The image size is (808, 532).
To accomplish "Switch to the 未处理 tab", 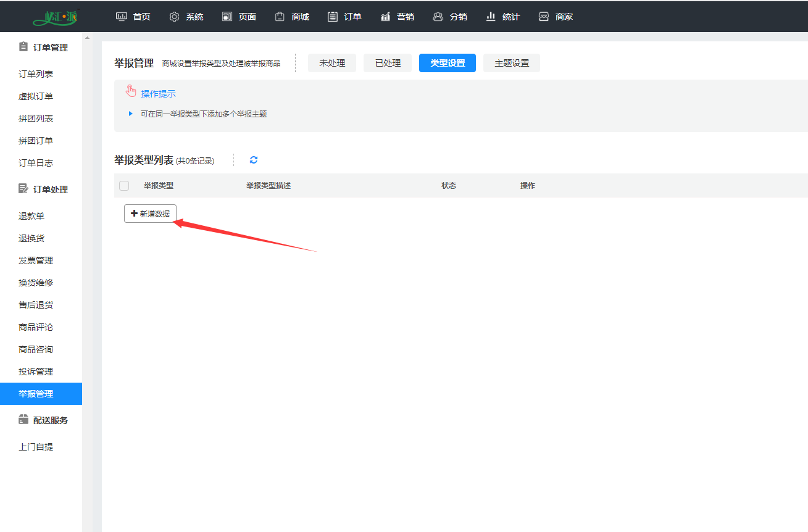I will 332,63.
